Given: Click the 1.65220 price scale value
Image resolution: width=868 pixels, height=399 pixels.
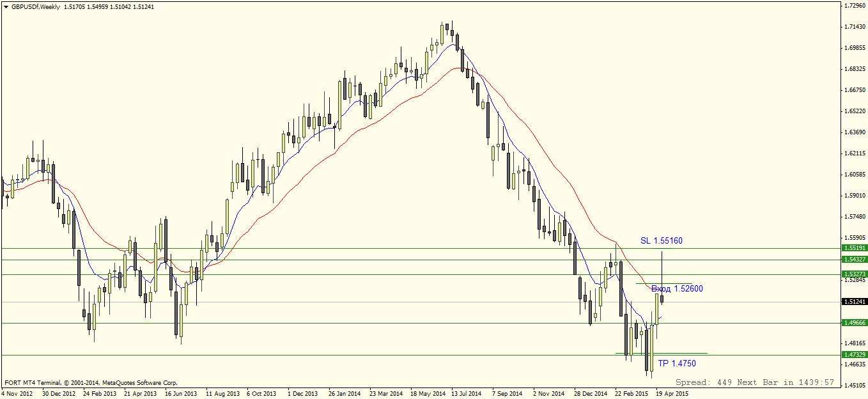Looking at the screenshot, I should [x=855, y=111].
